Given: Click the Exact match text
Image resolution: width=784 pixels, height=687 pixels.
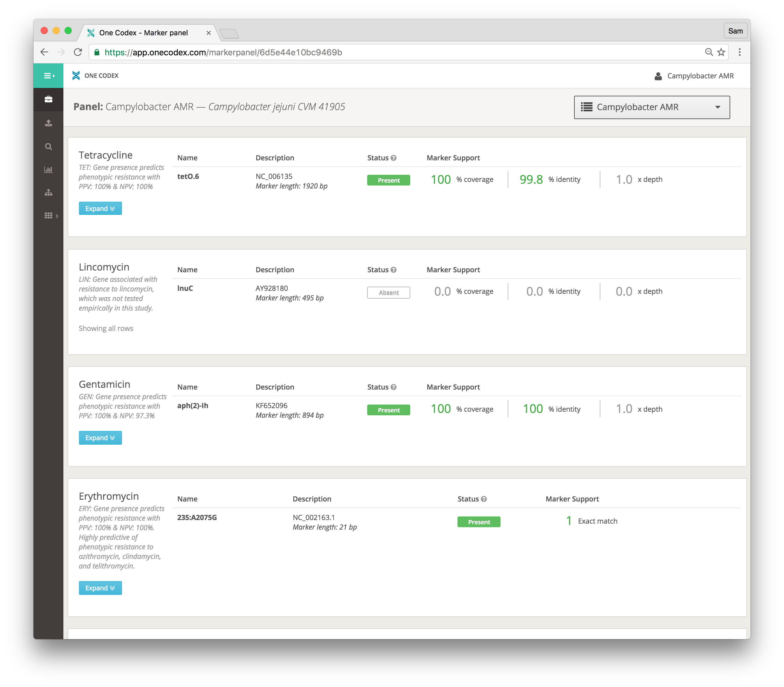Looking at the screenshot, I should pos(597,521).
